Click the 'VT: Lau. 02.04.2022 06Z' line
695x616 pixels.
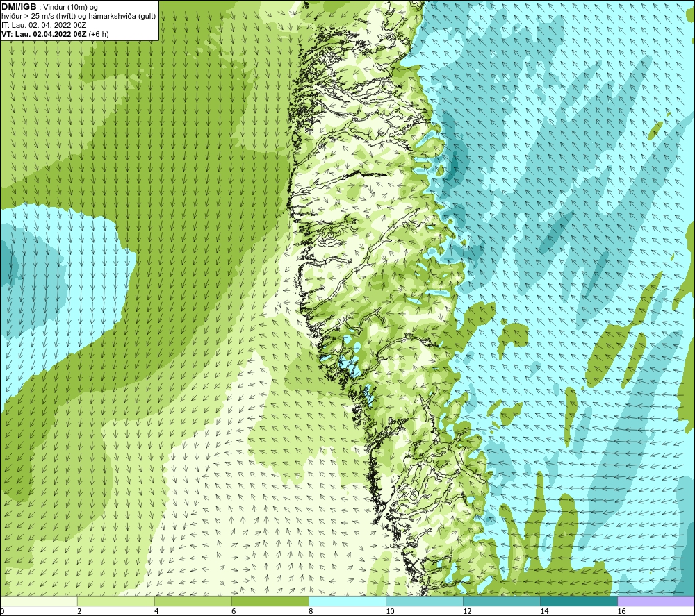[55, 34]
